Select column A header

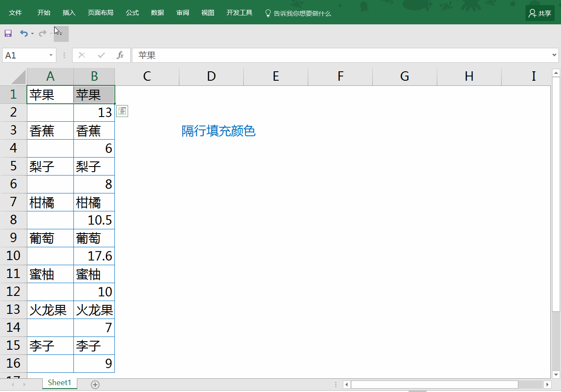click(50, 76)
